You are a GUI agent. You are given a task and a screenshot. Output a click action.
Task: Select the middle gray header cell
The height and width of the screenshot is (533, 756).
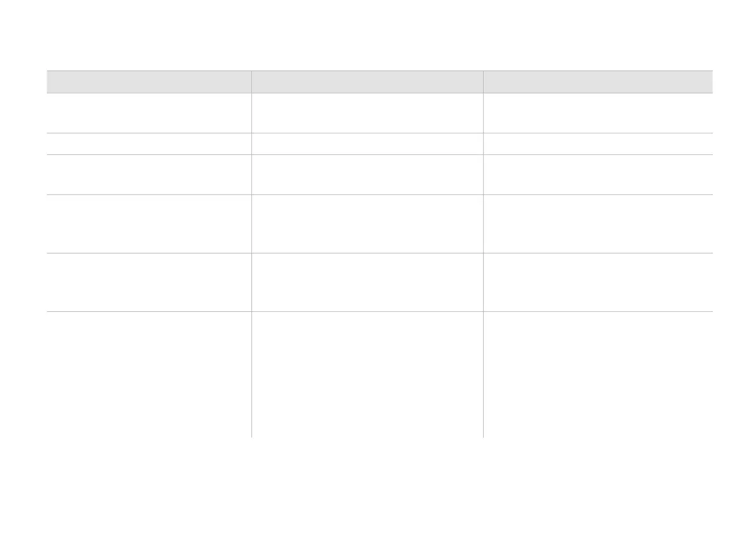tap(367, 82)
